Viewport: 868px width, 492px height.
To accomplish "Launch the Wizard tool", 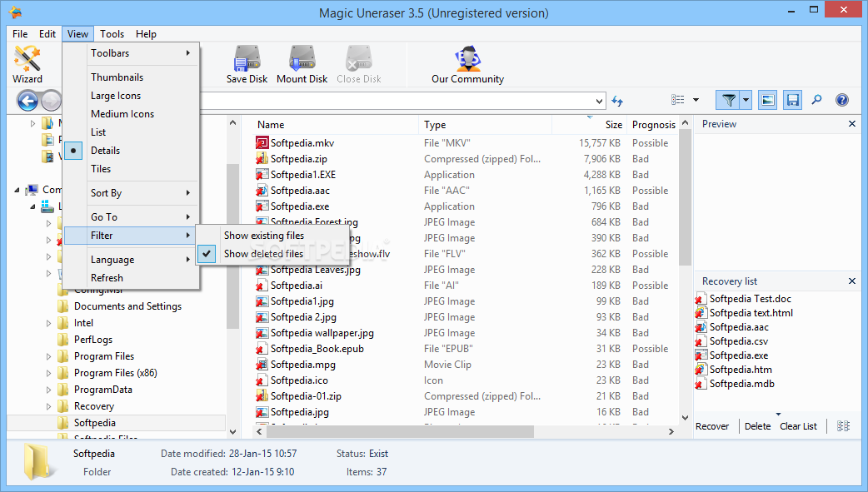I will click(x=27, y=65).
